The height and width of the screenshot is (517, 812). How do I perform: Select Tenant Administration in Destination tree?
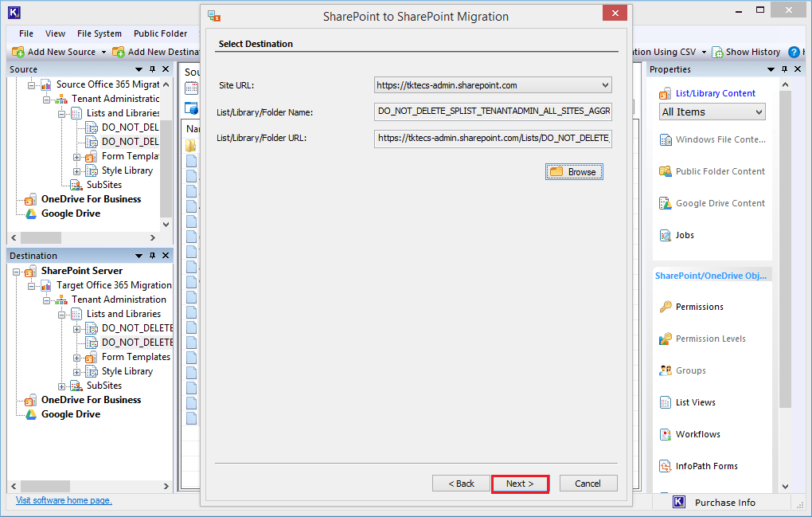[119, 300]
